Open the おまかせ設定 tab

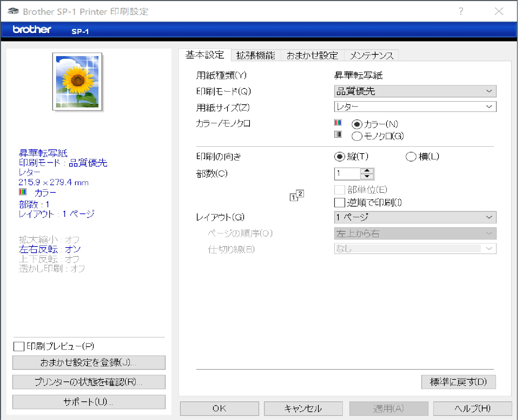pyautogui.click(x=313, y=55)
